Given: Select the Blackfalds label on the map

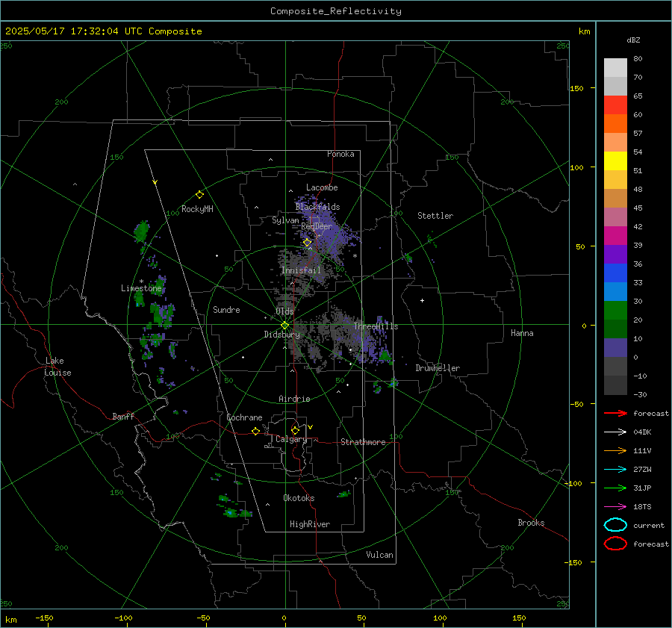Looking at the screenshot, I should (x=317, y=207).
